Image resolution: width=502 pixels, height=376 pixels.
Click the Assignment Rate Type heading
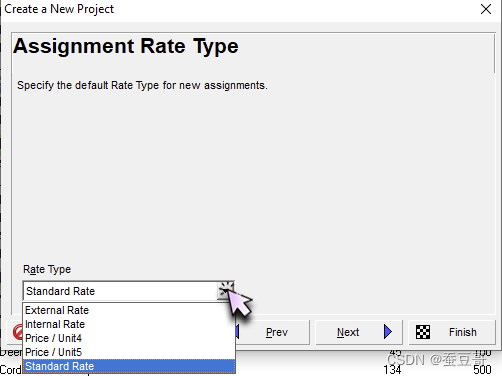(x=126, y=46)
